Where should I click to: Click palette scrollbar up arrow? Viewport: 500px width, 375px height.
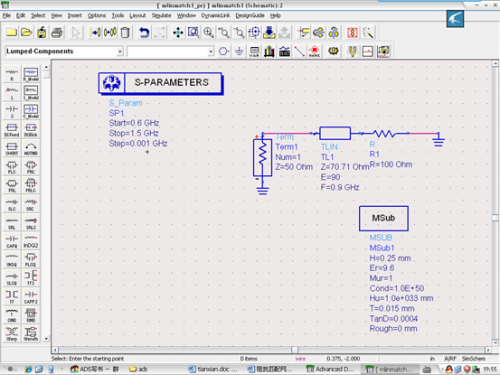(x=46, y=67)
